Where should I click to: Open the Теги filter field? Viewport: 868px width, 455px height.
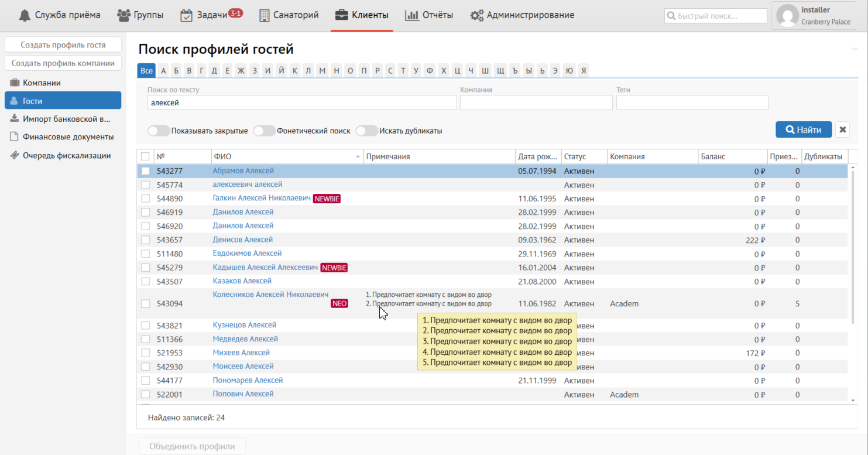(692, 102)
